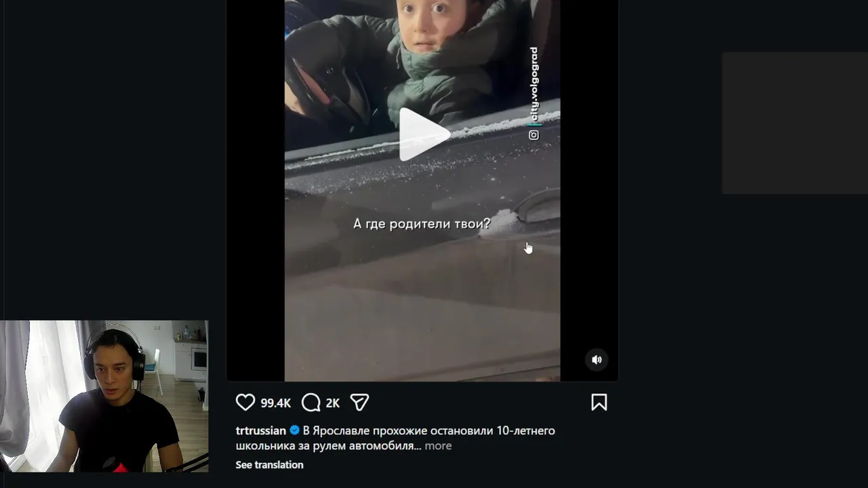Click the city.volgograd vertical watermark text

click(x=534, y=84)
